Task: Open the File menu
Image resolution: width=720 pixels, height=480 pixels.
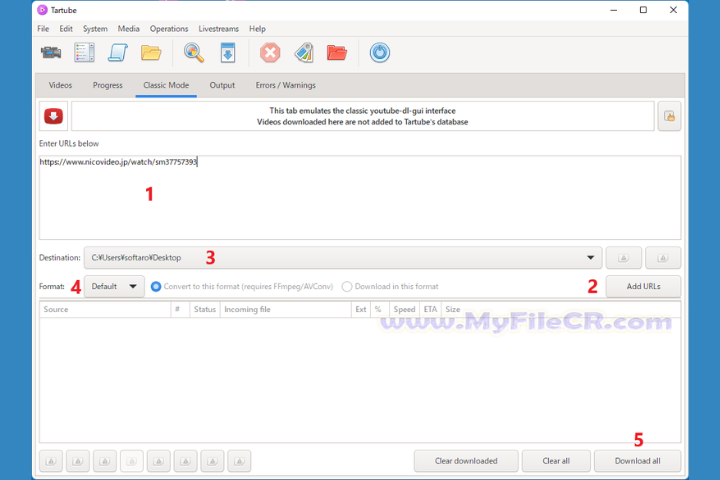Action: pos(43,28)
